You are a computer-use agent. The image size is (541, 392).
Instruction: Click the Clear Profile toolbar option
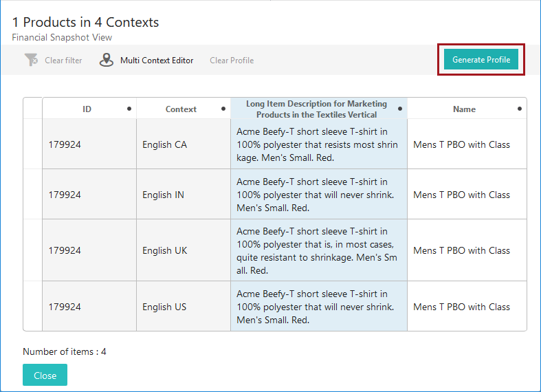[x=232, y=61]
